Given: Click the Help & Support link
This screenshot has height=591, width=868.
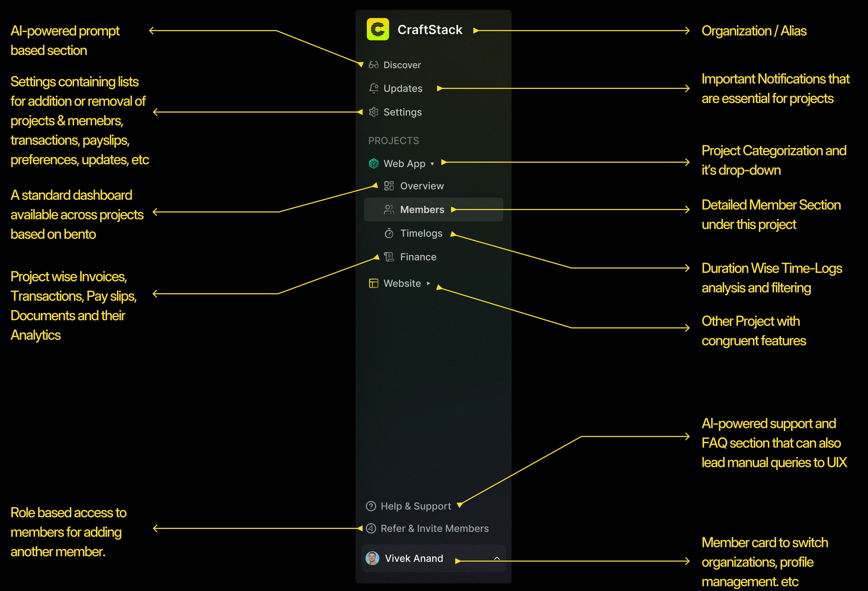Looking at the screenshot, I should point(416,506).
